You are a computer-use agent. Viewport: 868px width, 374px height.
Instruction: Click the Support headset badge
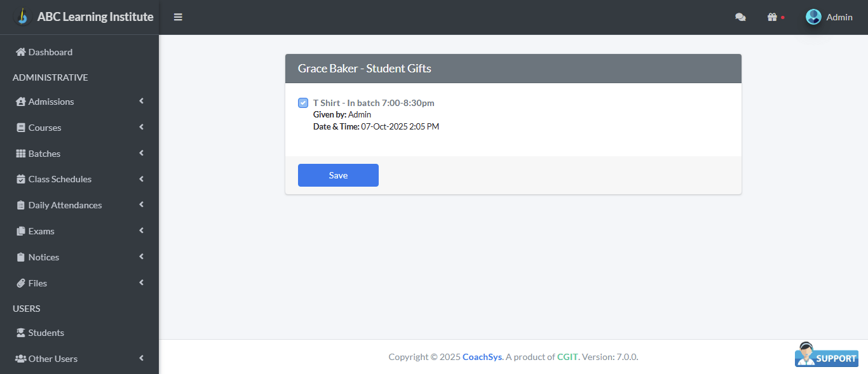[x=826, y=355]
